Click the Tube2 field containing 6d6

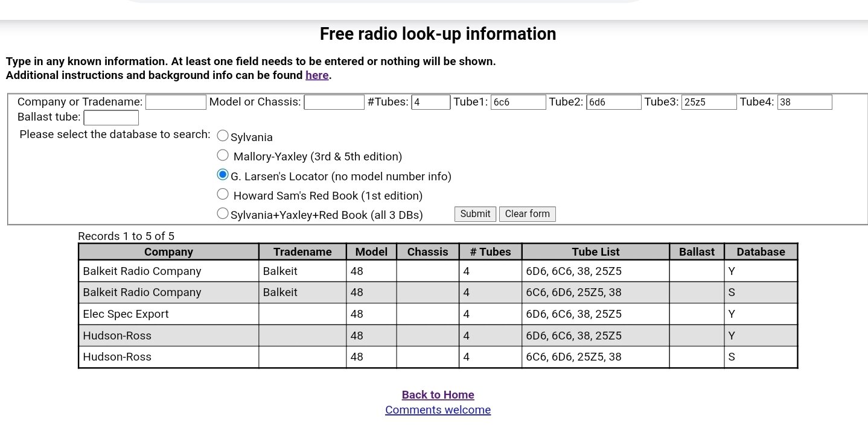(614, 102)
